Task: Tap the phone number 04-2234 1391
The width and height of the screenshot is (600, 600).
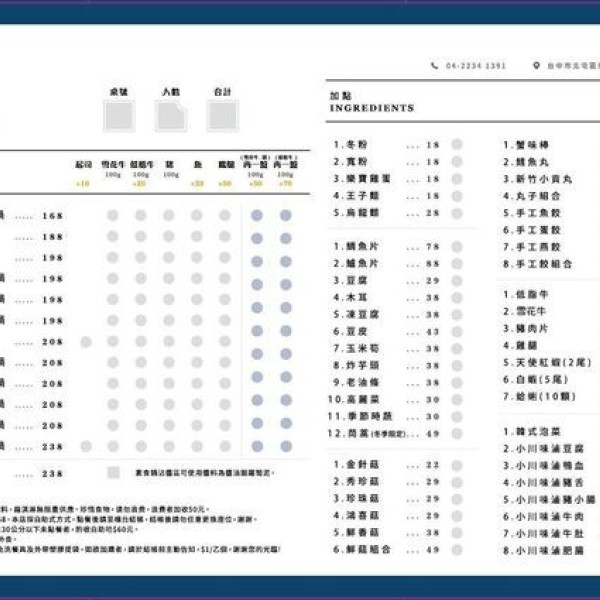Action: coord(475,66)
